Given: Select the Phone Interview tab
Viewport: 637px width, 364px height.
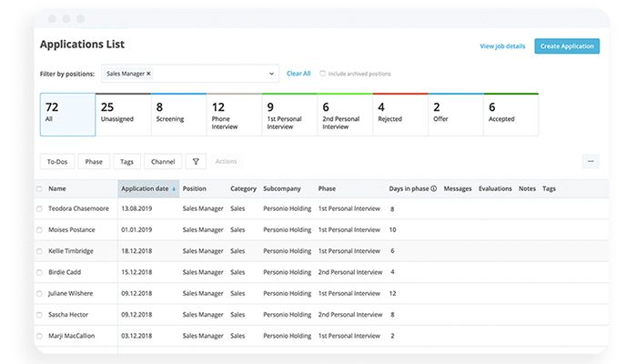Looking at the screenshot, I should click(233, 114).
